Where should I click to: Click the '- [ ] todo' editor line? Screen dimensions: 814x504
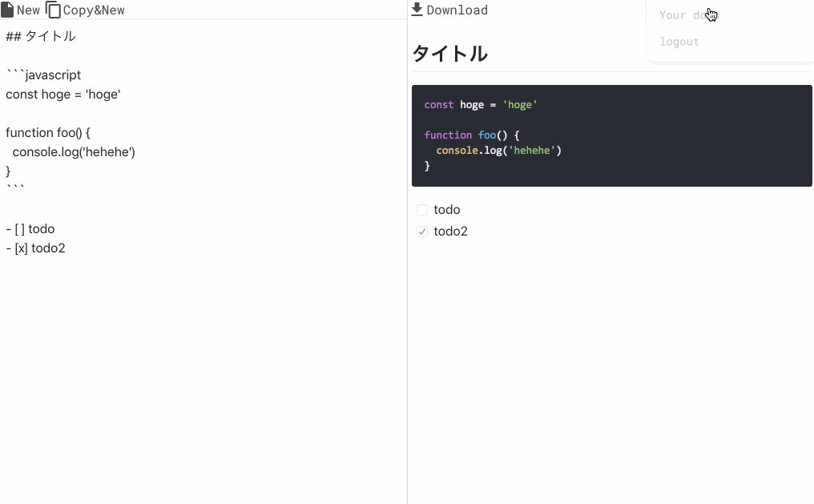tap(30, 228)
